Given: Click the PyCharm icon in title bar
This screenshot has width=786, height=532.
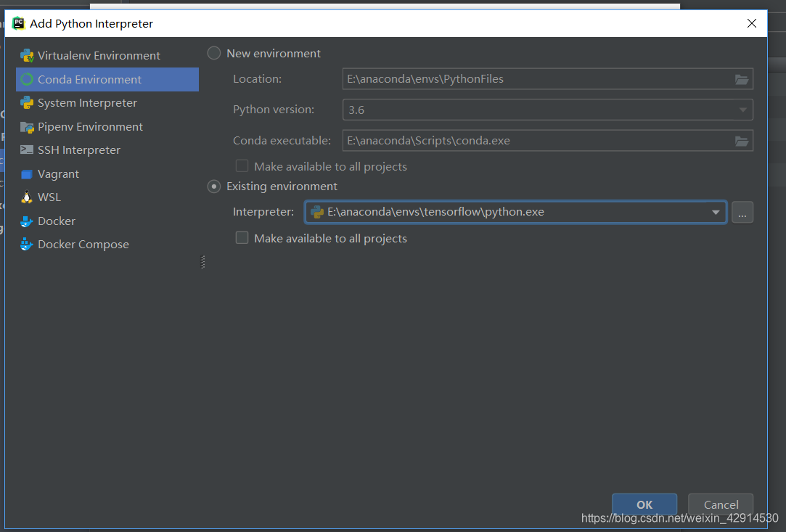Looking at the screenshot, I should 19,23.
